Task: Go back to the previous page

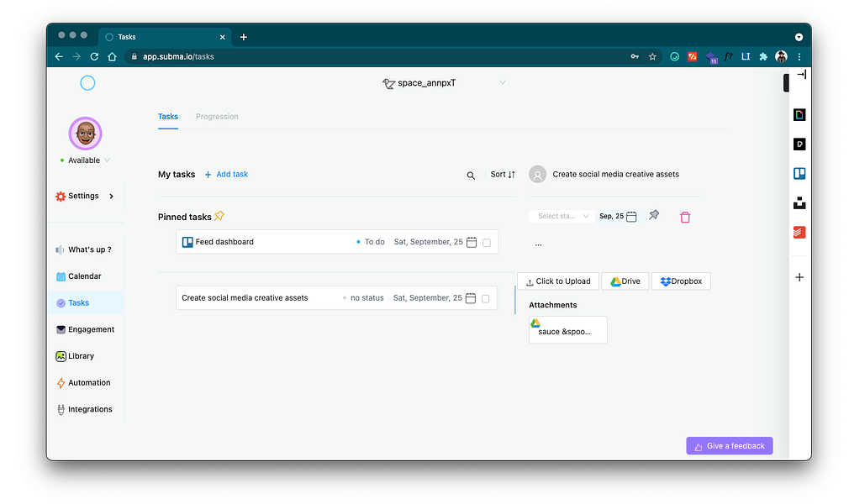Action: point(59,57)
